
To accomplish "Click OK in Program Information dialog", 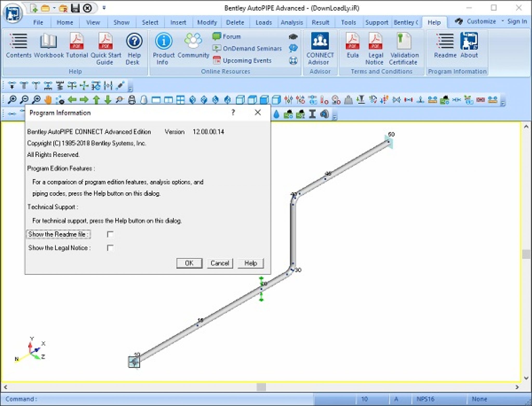I will (x=189, y=263).
